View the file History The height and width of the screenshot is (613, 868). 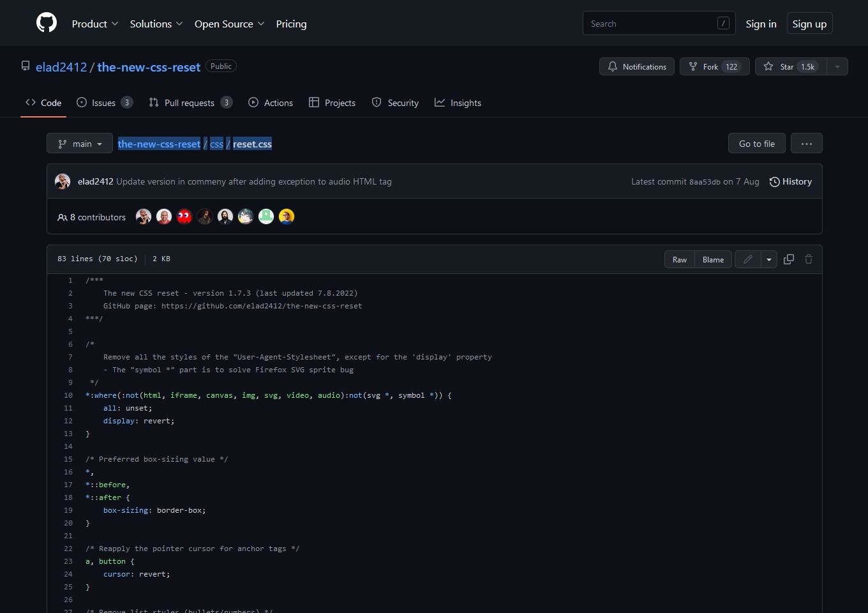point(790,181)
